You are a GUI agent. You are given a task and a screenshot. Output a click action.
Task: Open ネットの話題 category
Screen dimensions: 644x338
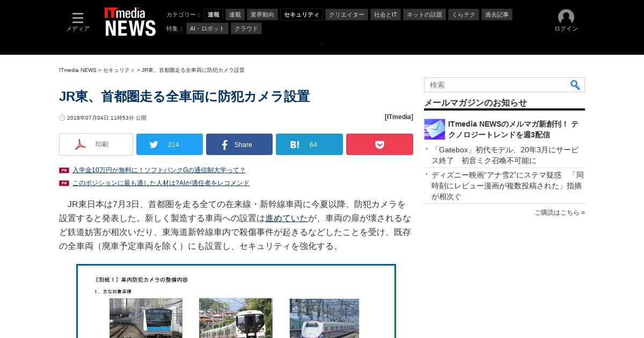[x=425, y=14]
